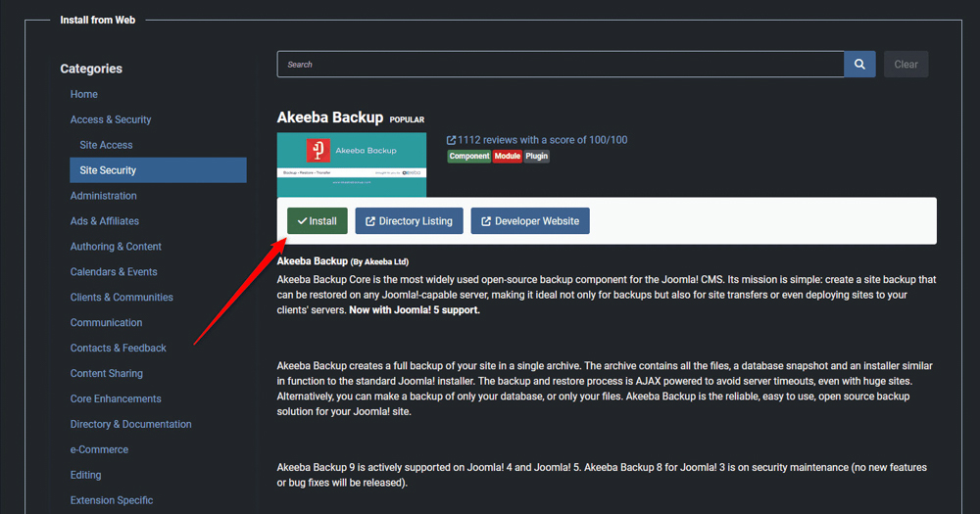This screenshot has height=514, width=980.
Task: Open Core Enhancements category
Action: [x=116, y=398]
